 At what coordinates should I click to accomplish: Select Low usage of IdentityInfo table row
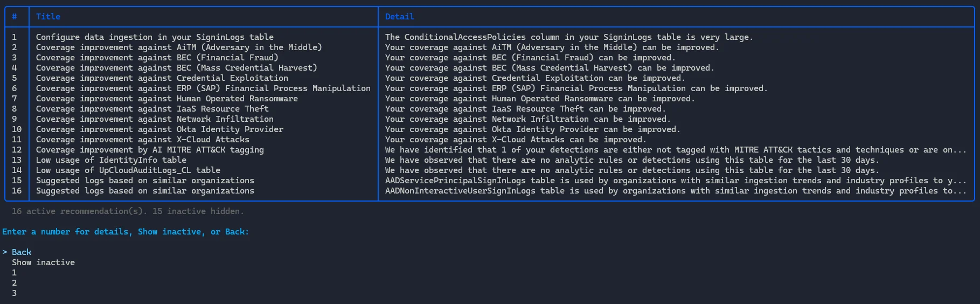click(x=111, y=160)
